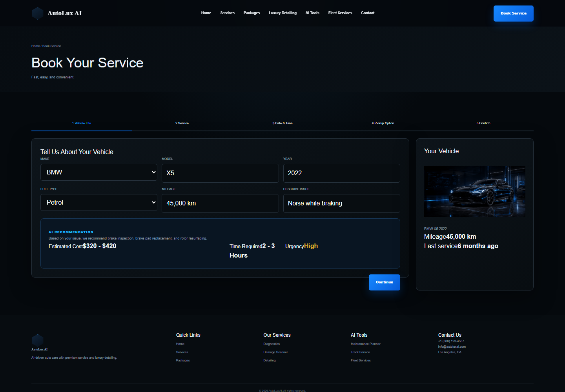Switch to the 1 Vehicle Info step tab
This screenshot has width=565, height=392.
[x=82, y=123]
